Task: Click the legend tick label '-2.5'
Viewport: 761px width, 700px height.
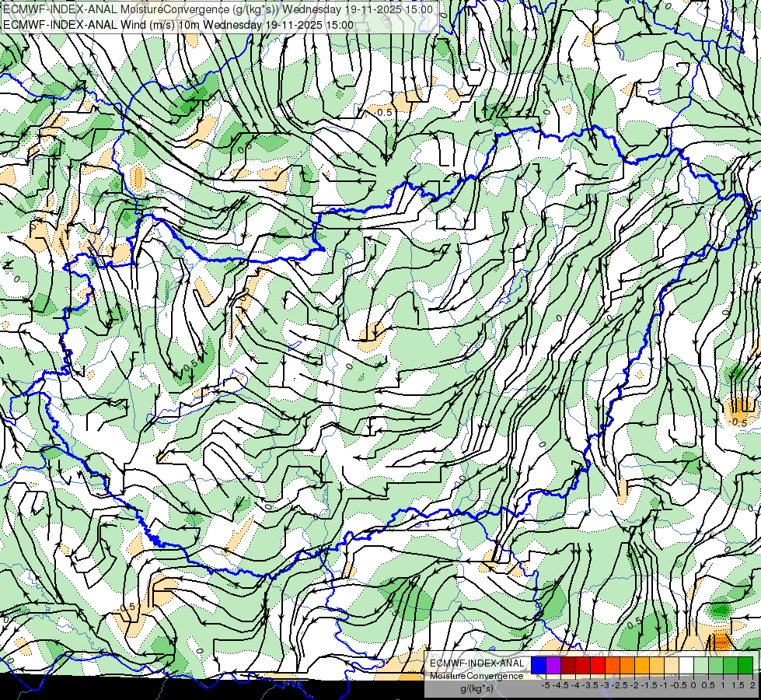Action: click(x=620, y=685)
